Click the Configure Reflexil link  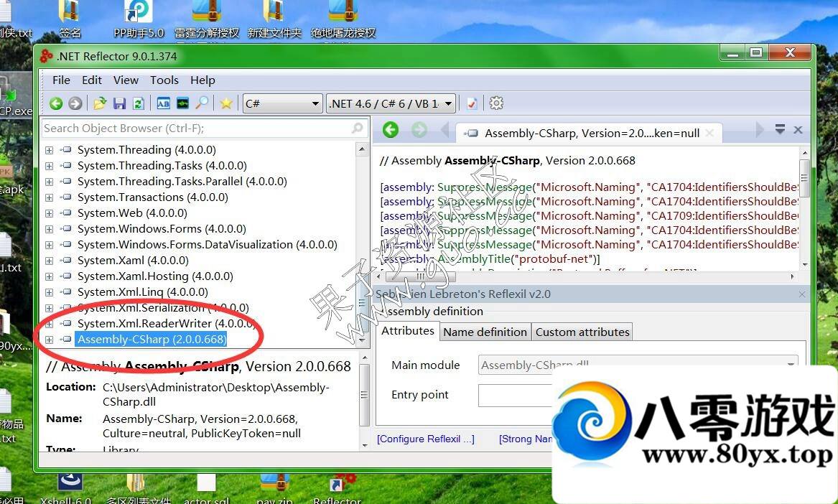coord(425,439)
